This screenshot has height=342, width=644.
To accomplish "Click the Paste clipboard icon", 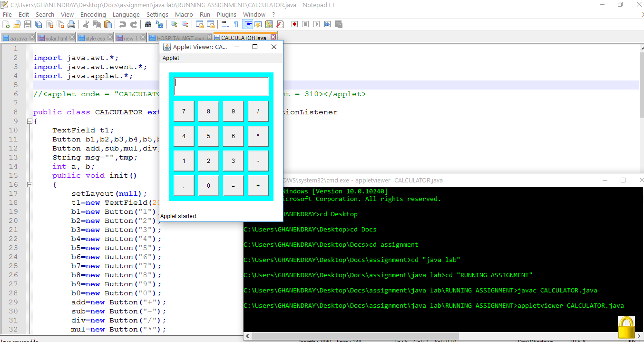I will pyautogui.click(x=108, y=24).
